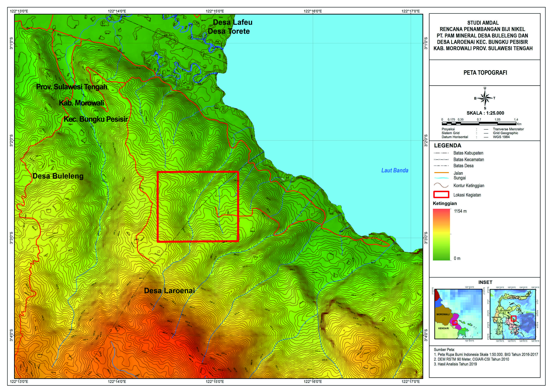Click the Tranverse Mercrator projection value
The height and width of the screenshot is (392, 554).
click(x=508, y=129)
